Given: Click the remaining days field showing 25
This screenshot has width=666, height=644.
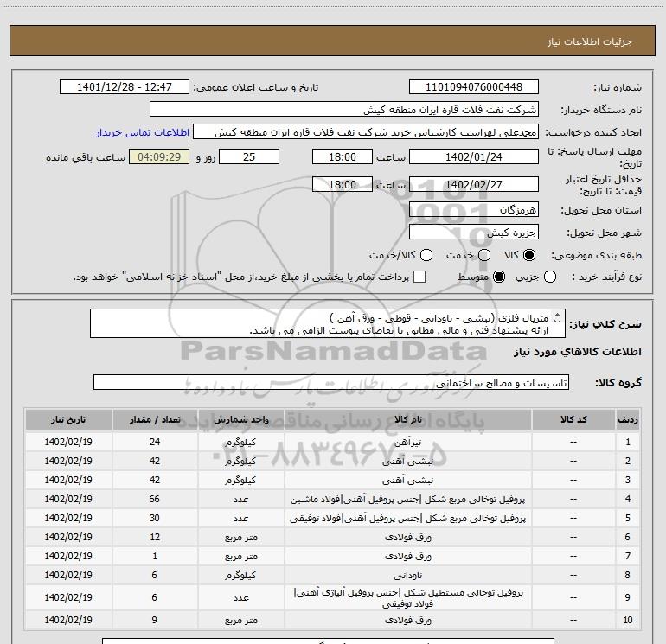Looking at the screenshot, I should [x=249, y=157].
